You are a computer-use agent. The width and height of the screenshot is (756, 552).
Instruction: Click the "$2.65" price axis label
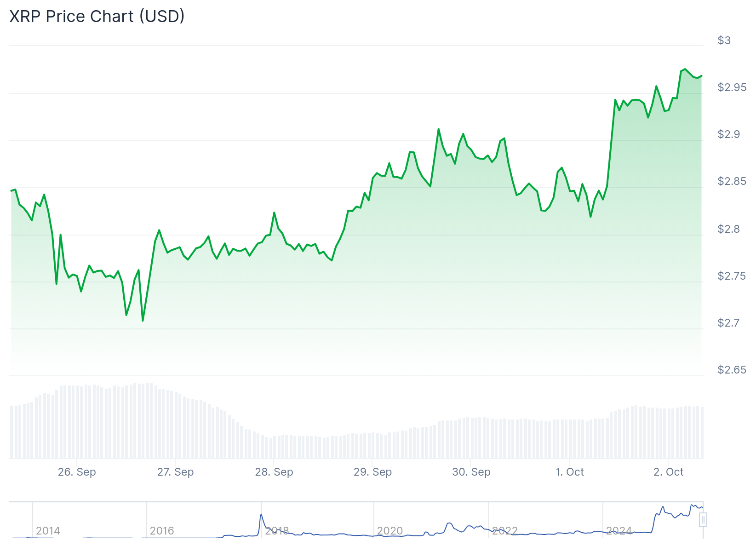click(x=732, y=370)
